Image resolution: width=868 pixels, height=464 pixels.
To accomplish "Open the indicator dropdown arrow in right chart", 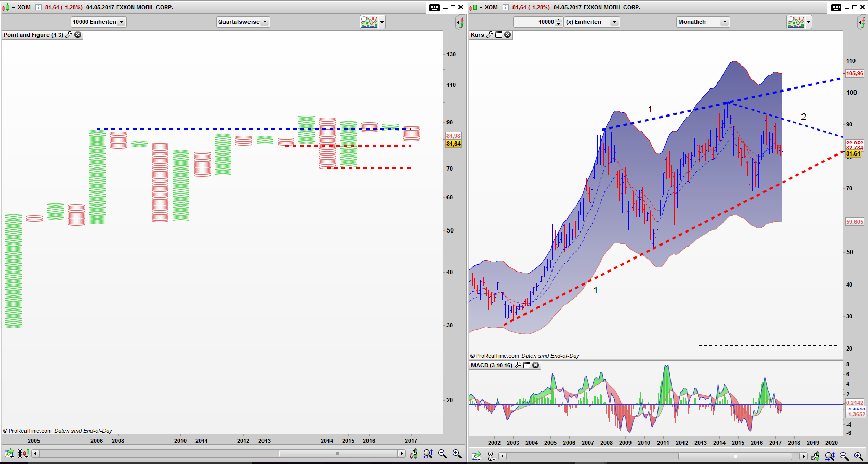I will pos(808,22).
